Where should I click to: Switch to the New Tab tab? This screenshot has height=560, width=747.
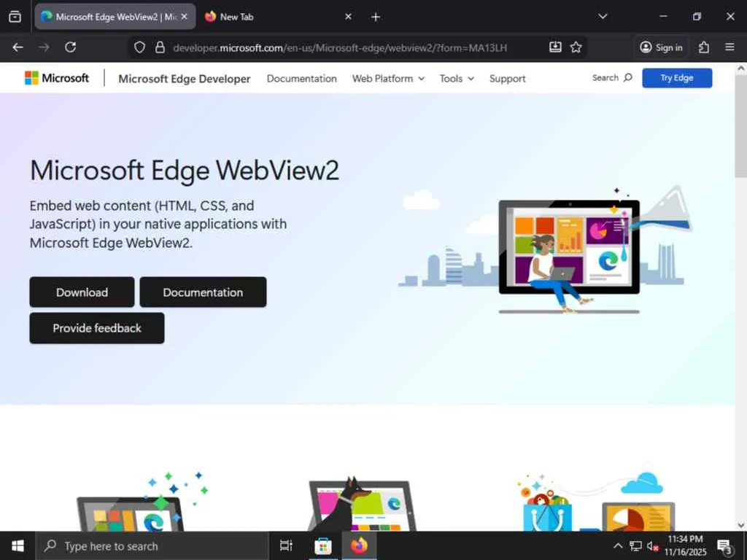click(279, 17)
